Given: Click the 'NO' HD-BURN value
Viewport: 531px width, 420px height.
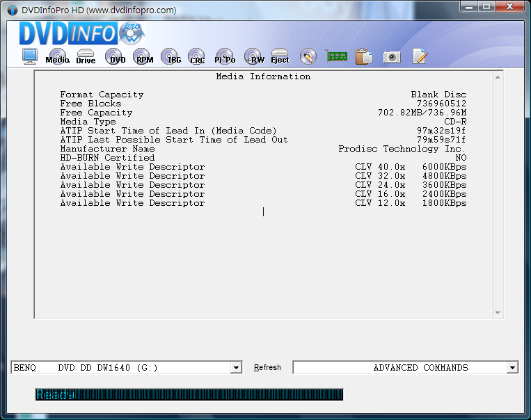Looking at the screenshot, I should (461, 158).
